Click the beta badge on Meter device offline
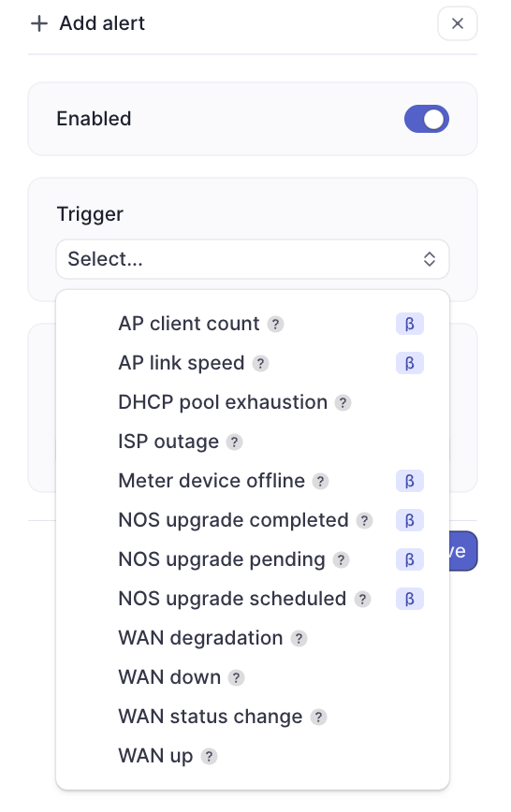 (x=409, y=481)
